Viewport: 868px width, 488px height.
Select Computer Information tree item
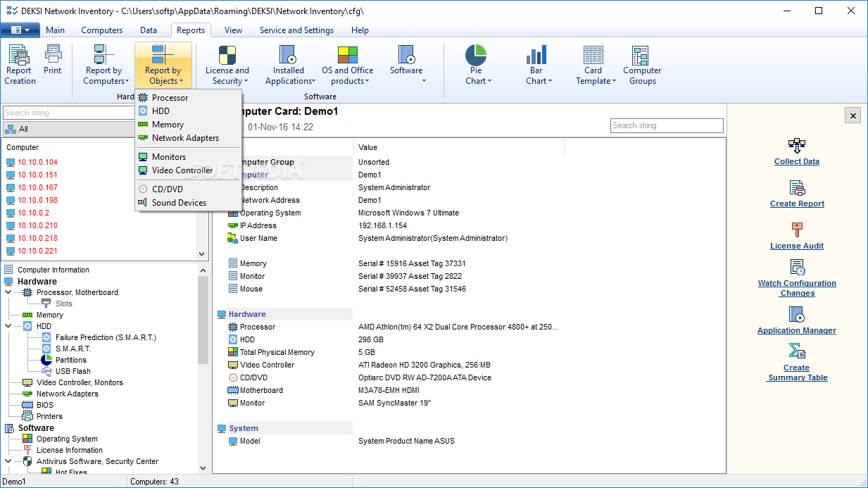pos(54,270)
